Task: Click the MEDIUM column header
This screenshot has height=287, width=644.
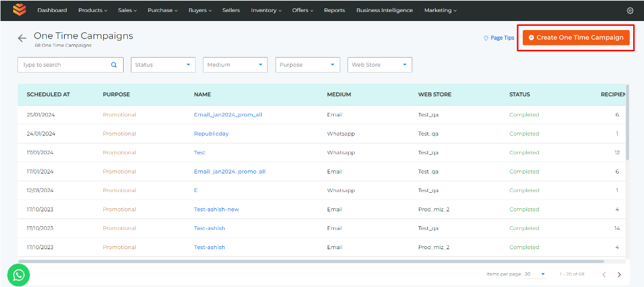Action: pos(339,94)
